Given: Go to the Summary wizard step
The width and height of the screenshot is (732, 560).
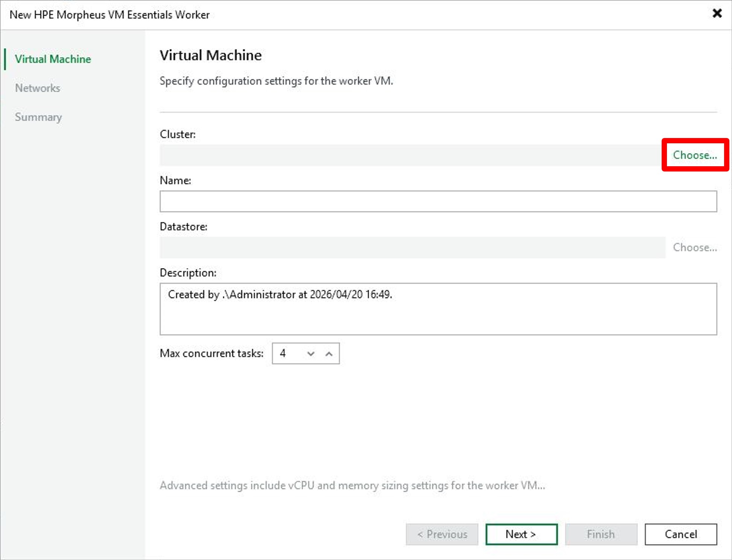Looking at the screenshot, I should pos(38,117).
